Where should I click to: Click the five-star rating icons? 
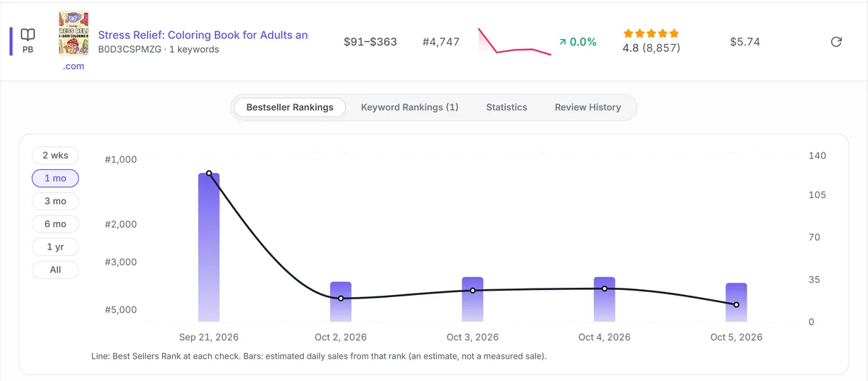[x=651, y=33]
